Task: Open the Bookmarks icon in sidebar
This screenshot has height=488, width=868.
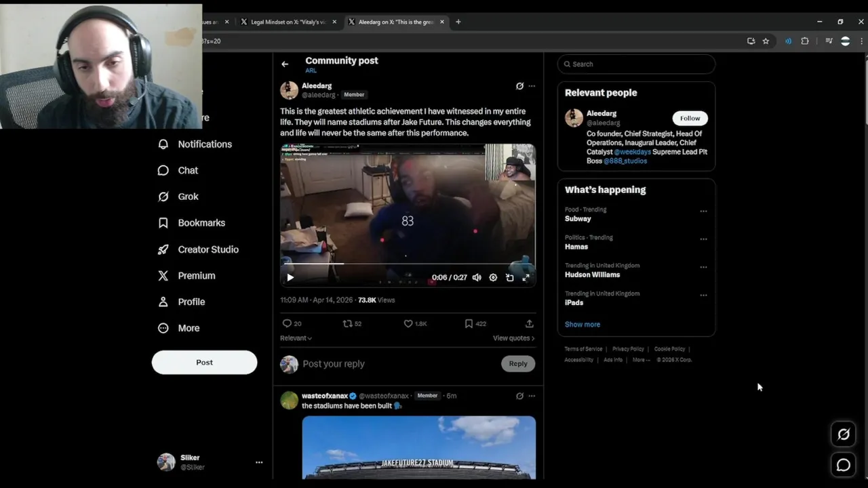Action: coord(163,223)
